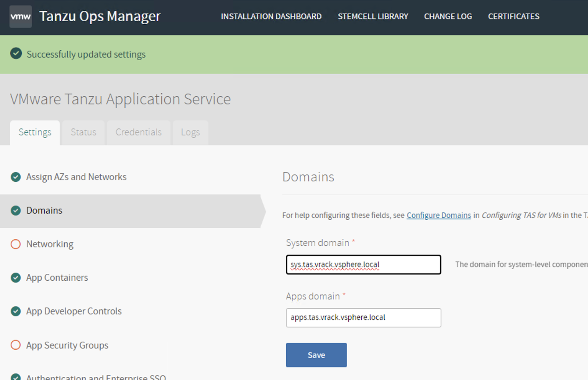Viewport: 588px width, 380px height.
Task: Switch to the Status tab
Action: click(83, 132)
